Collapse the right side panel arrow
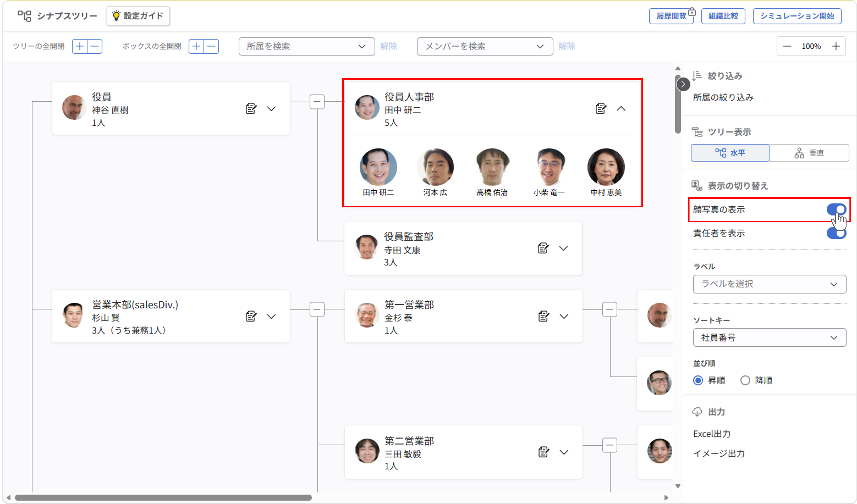The image size is (857, 504). click(x=683, y=84)
